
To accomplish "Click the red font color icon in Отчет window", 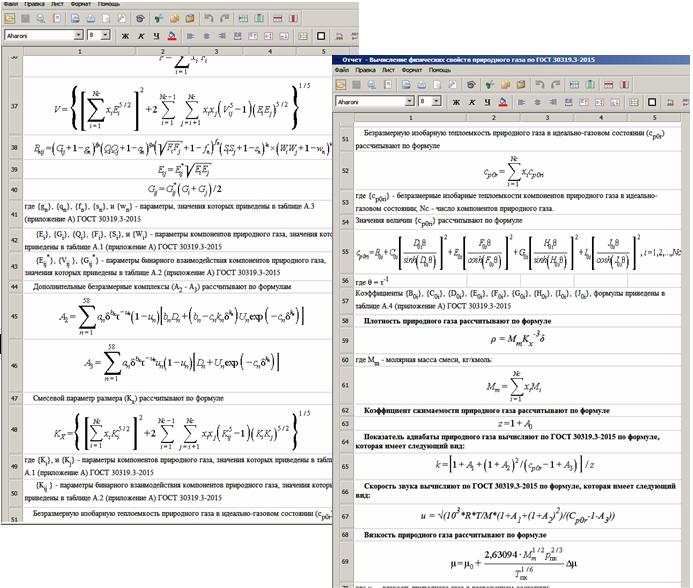I will click(x=503, y=101).
